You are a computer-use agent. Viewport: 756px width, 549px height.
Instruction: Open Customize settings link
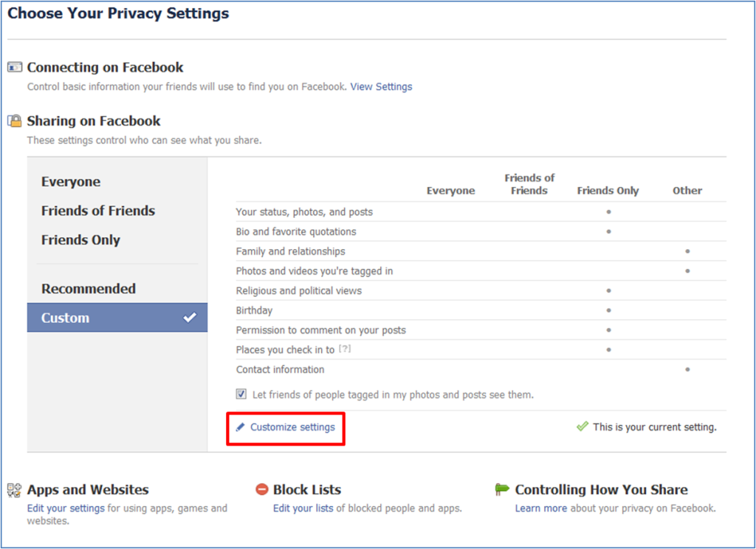(292, 427)
